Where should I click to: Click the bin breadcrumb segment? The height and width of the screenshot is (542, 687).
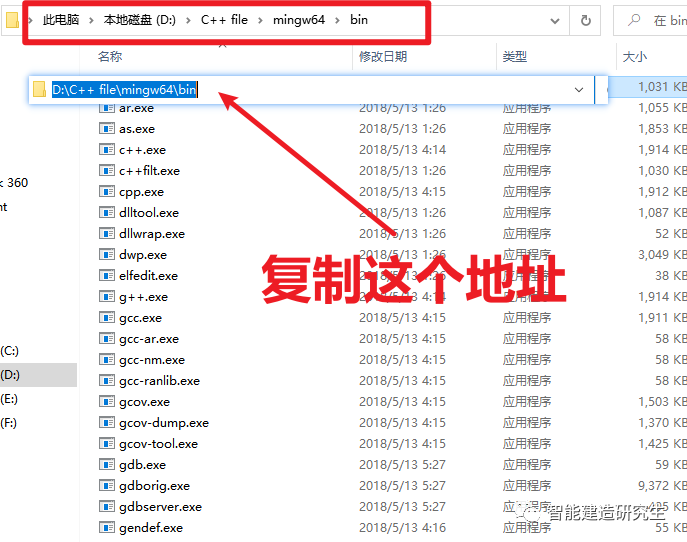point(359,20)
